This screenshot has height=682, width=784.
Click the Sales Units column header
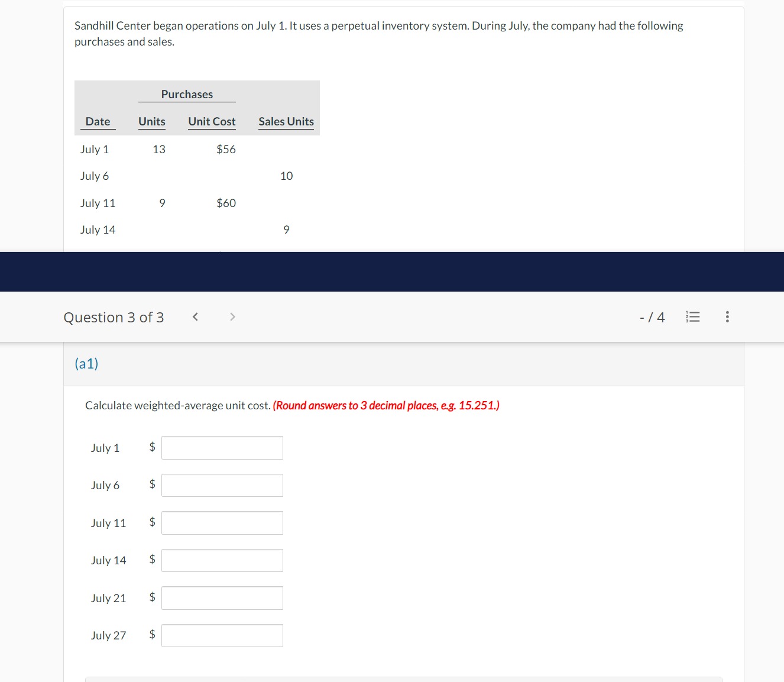point(286,121)
